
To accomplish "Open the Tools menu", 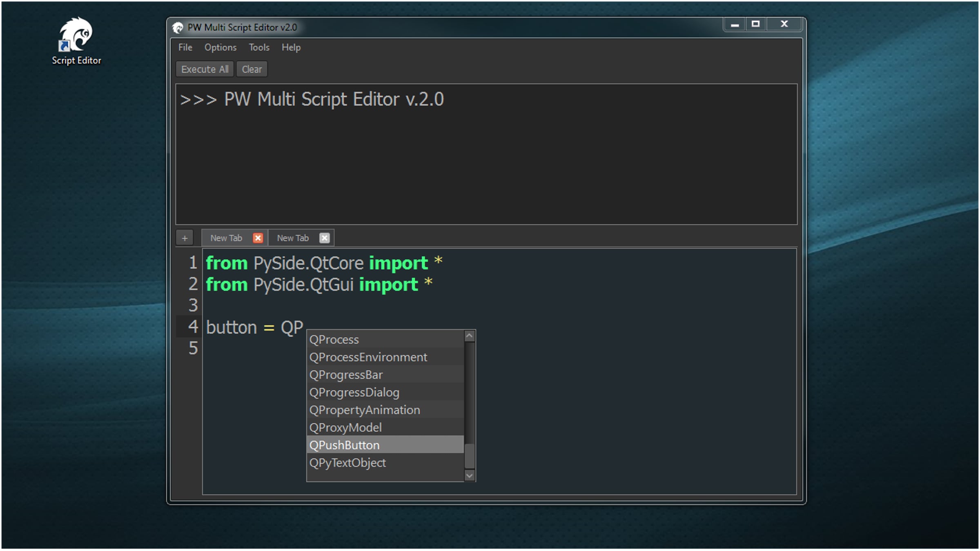I will coord(259,47).
